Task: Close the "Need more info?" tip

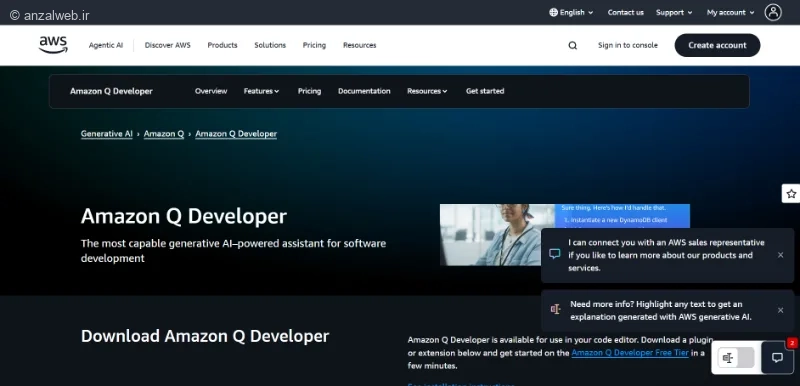Action: [780, 310]
